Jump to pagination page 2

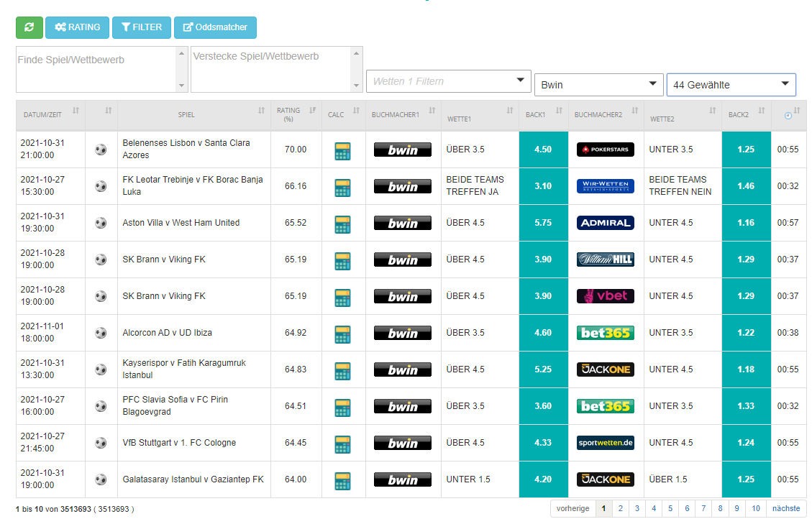[x=621, y=509]
